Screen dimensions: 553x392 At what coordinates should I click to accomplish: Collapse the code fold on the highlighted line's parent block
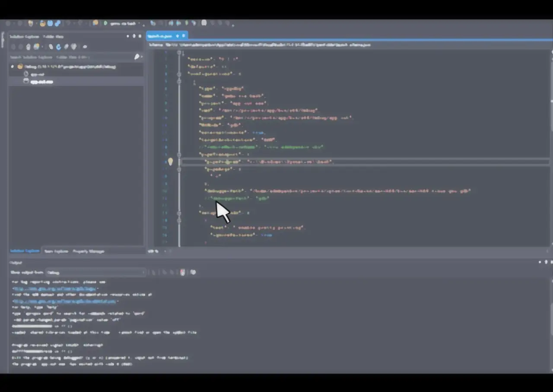click(179, 154)
